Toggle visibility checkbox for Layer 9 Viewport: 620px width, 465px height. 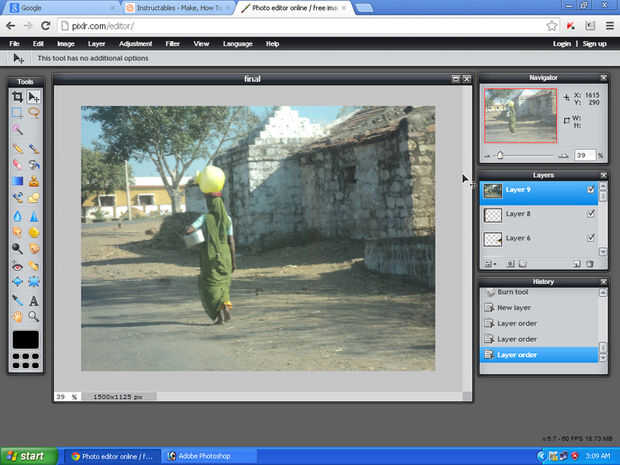[590, 190]
